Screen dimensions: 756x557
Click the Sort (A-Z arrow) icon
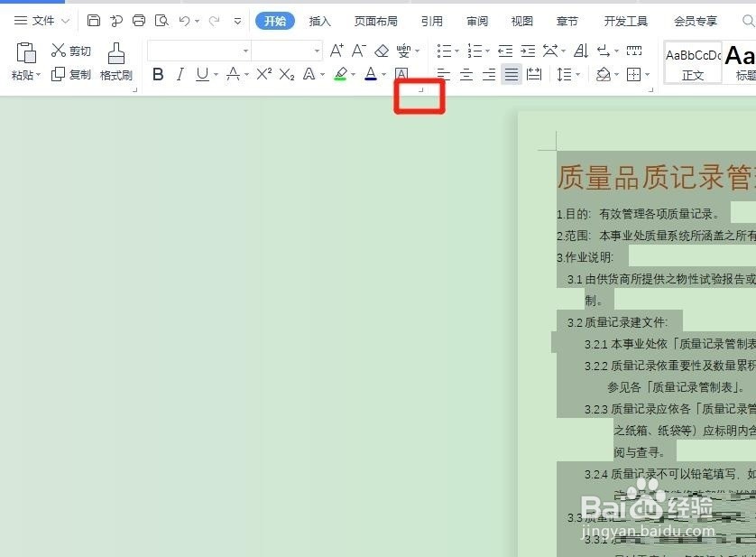tap(580, 51)
